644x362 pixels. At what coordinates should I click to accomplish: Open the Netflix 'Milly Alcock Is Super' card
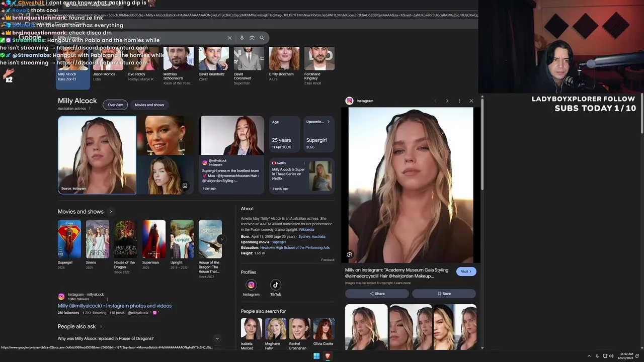301,175
